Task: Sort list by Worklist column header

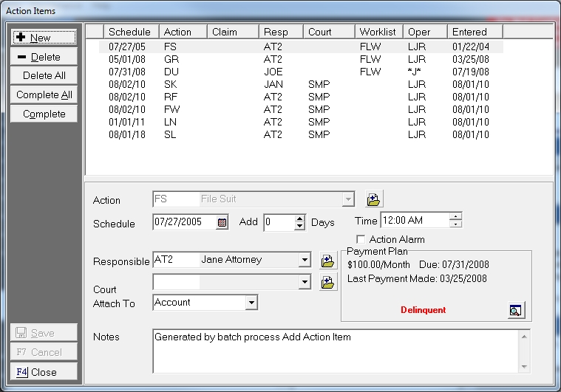Action: pos(377,32)
